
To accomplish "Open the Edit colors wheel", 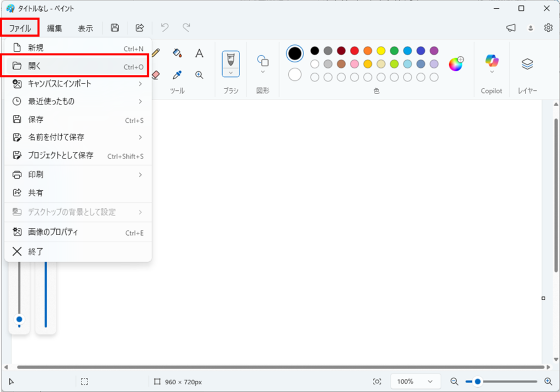I will [456, 64].
